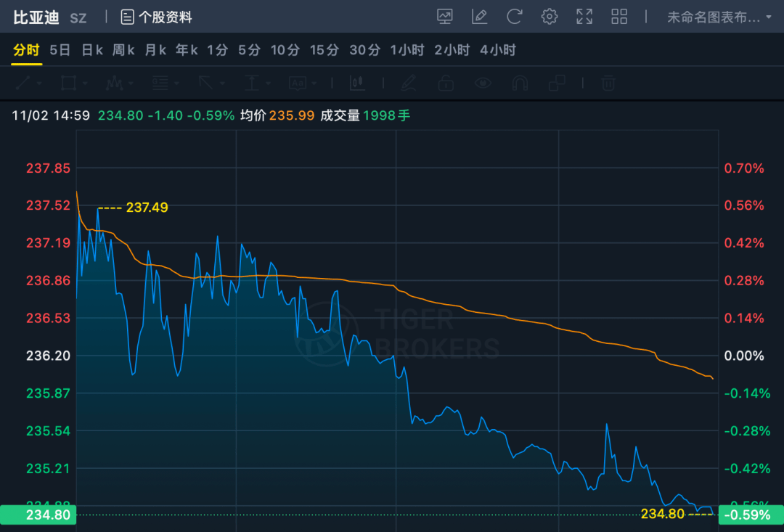
Task: Switch to the 日k daily chart tab
Action: click(92, 50)
